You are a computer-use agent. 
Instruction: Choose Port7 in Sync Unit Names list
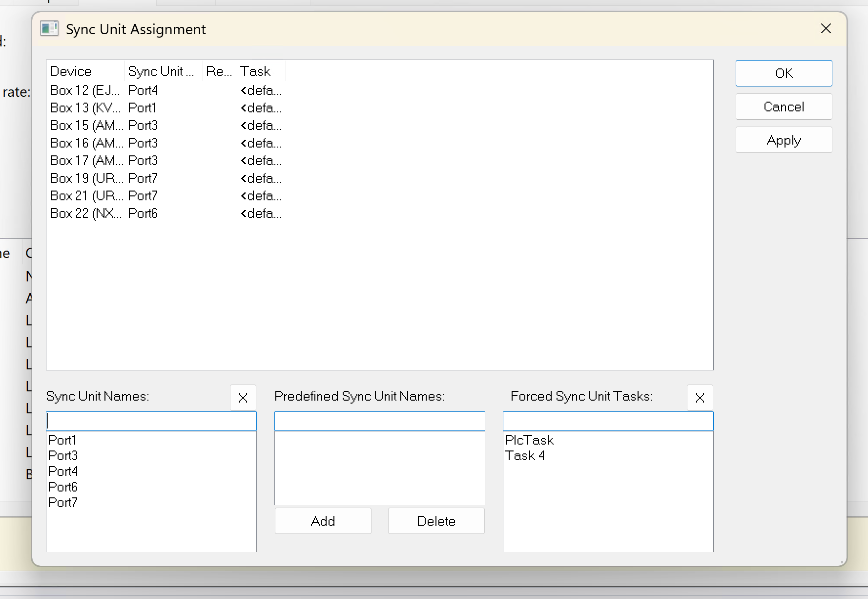pos(63,503)
